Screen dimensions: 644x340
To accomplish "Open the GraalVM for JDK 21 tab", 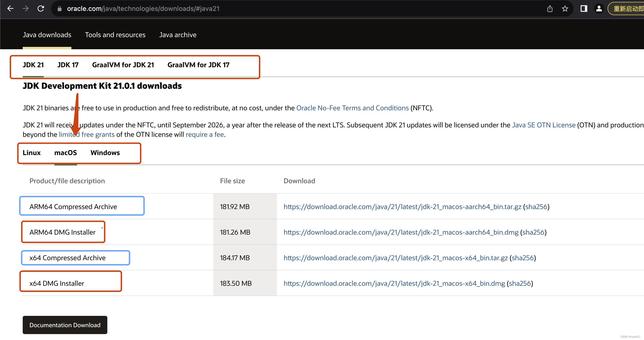I will coord(123,65).
